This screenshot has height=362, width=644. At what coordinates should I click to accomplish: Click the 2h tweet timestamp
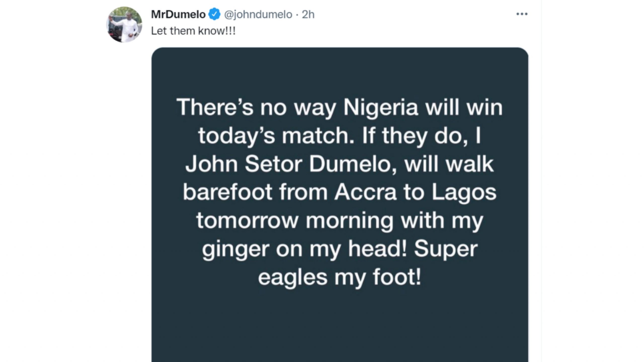[308, 14]
